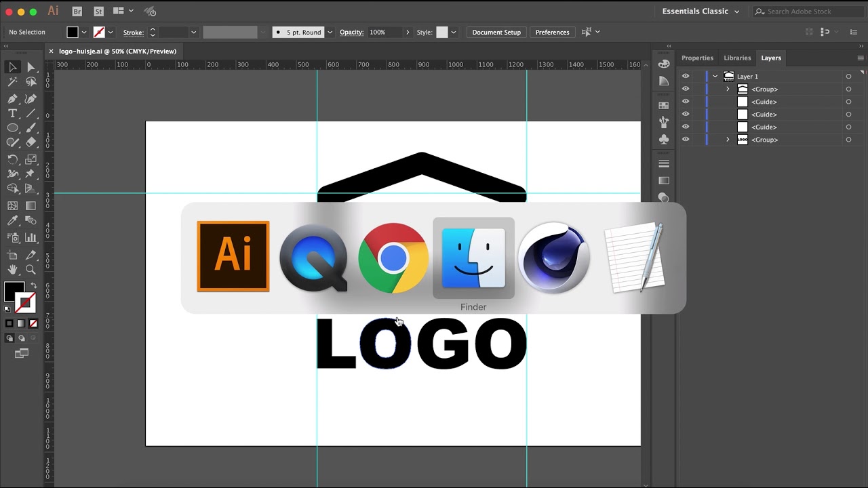Open the Brushes panel in dock
The image size is (868, 488).
coord(664,121)
